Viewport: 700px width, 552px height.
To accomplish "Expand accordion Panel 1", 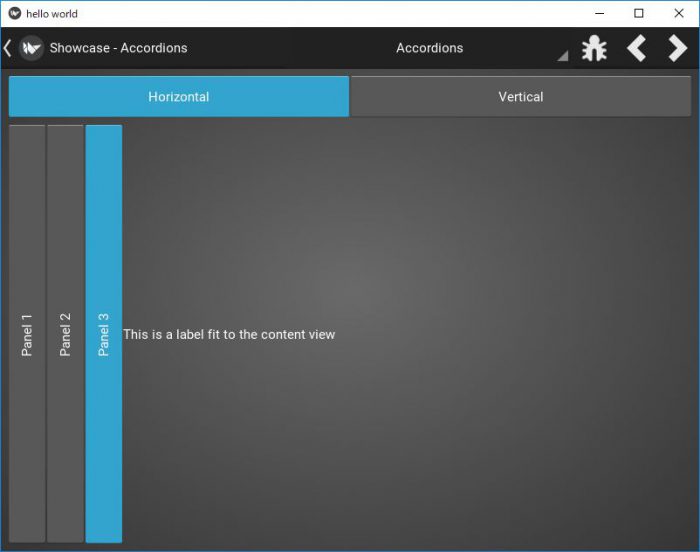I will tap(27, 334).
